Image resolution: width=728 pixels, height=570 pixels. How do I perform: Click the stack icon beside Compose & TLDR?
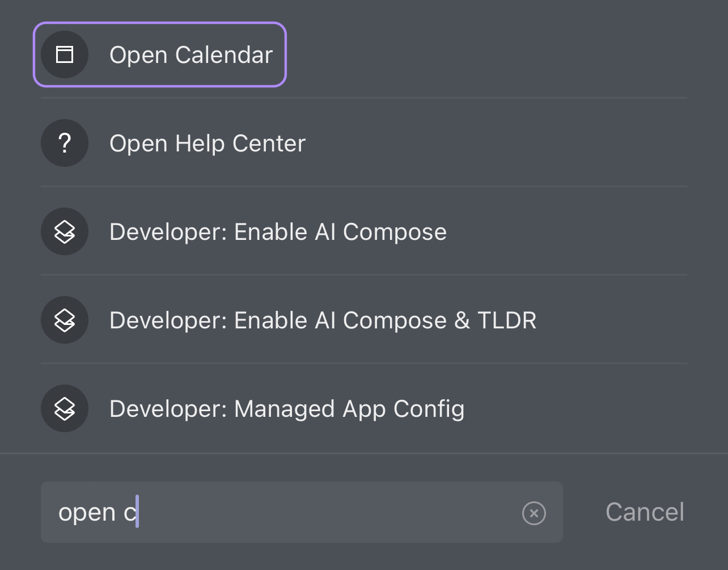pyautogui.click(x=65, y=320)
